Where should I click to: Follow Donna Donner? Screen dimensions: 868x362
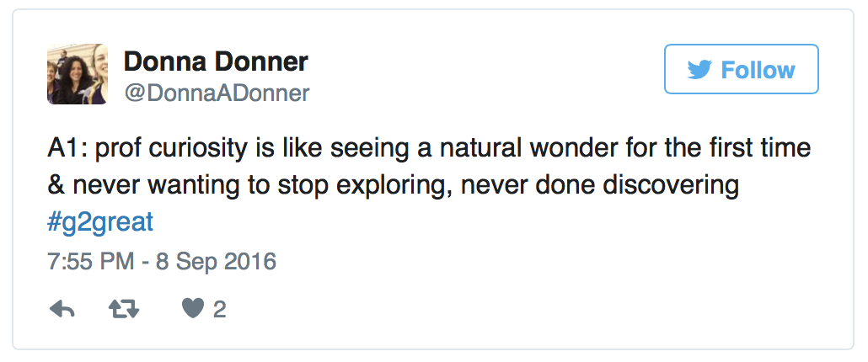coord(742,69)
